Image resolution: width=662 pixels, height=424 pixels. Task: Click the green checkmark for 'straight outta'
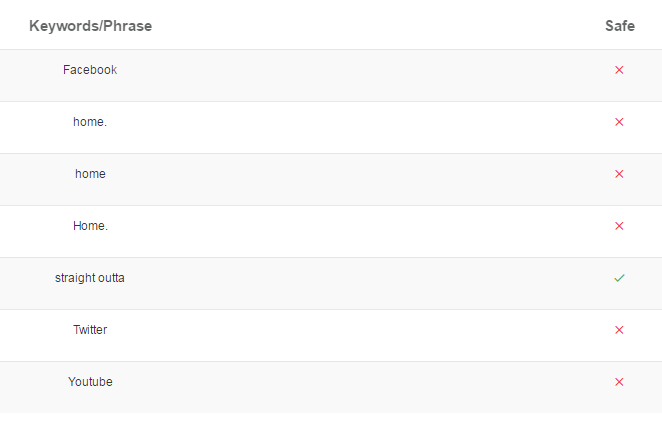pyautogui.click(x=619, y=278)
